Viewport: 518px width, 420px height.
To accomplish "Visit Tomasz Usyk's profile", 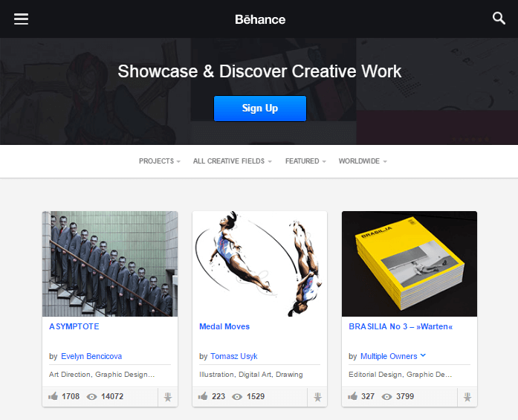I will tap(234, 356).
